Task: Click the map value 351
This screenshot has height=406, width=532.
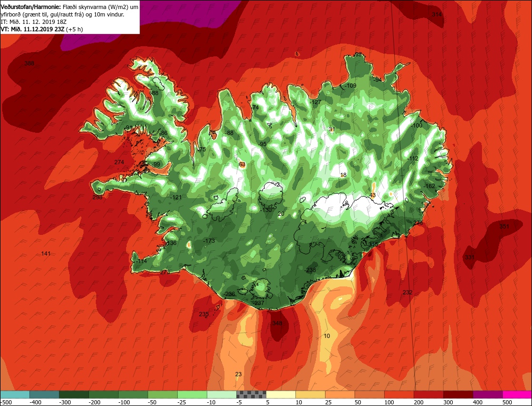Action: (x=504, y=226)
